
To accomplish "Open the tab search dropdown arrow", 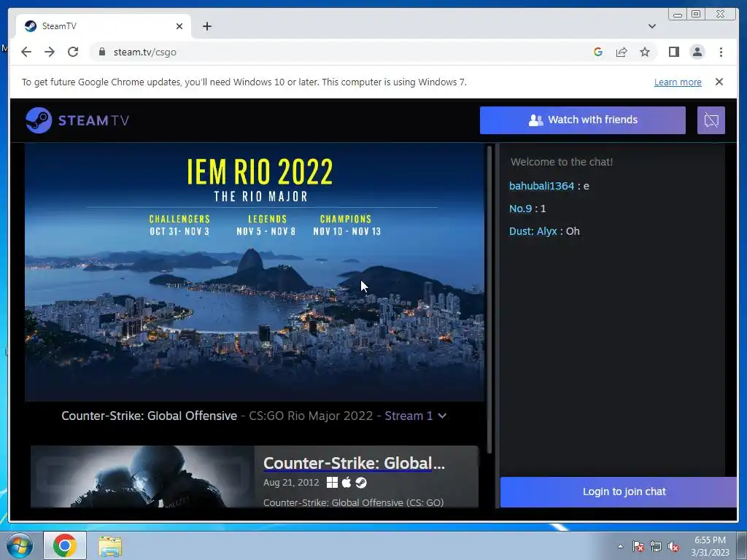I will point(652,26).
